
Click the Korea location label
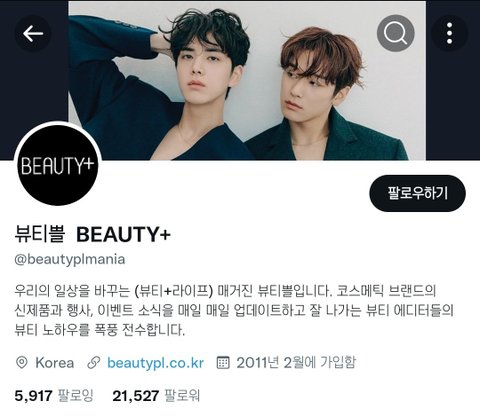(x=55, y=362)
